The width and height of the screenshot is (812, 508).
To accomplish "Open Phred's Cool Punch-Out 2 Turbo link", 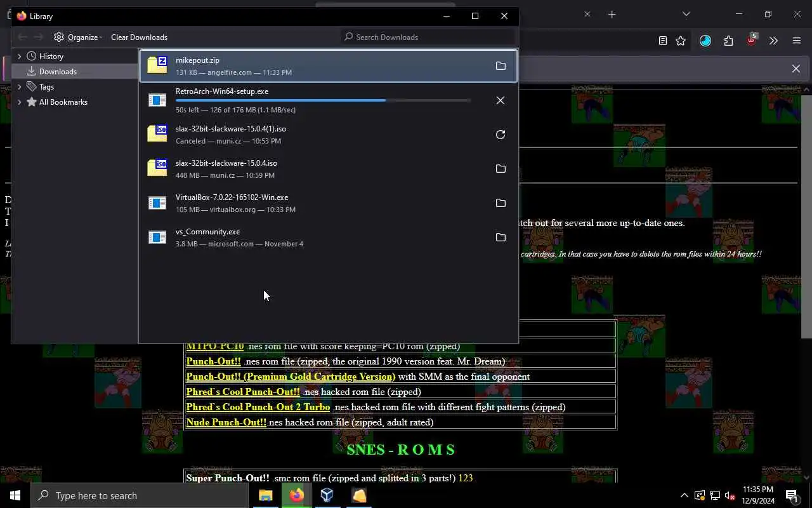I will (258, 407).
